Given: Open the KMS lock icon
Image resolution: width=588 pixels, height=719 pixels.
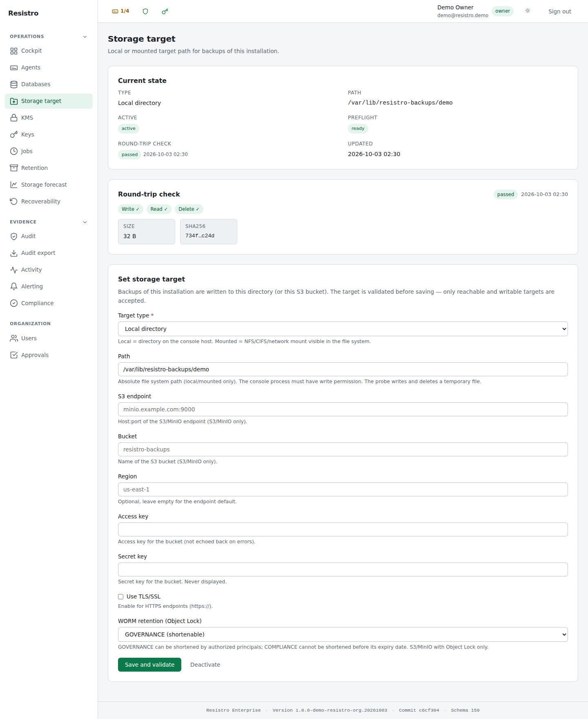Looking at the screenshot, I should 14,118.
